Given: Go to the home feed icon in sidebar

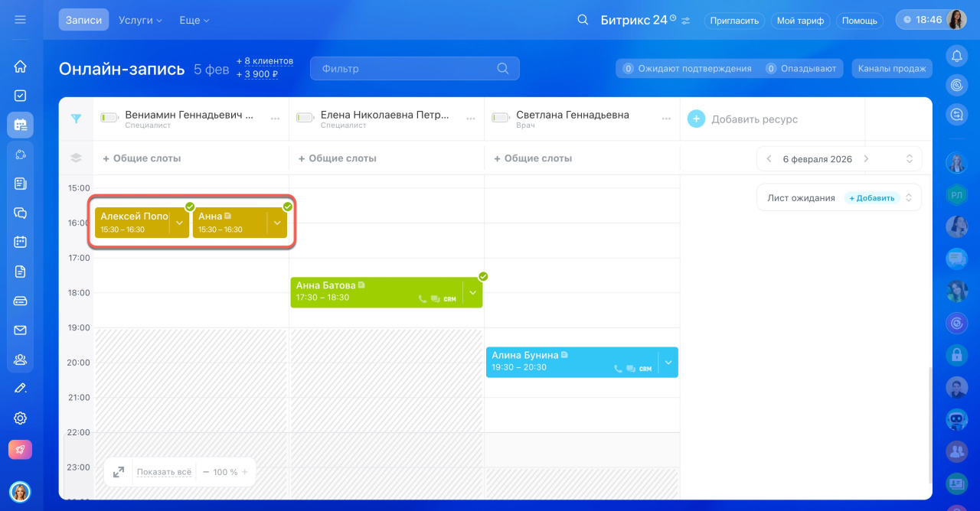Looking at the screenshot, I should pyautogui.click(x=21, y=67).
